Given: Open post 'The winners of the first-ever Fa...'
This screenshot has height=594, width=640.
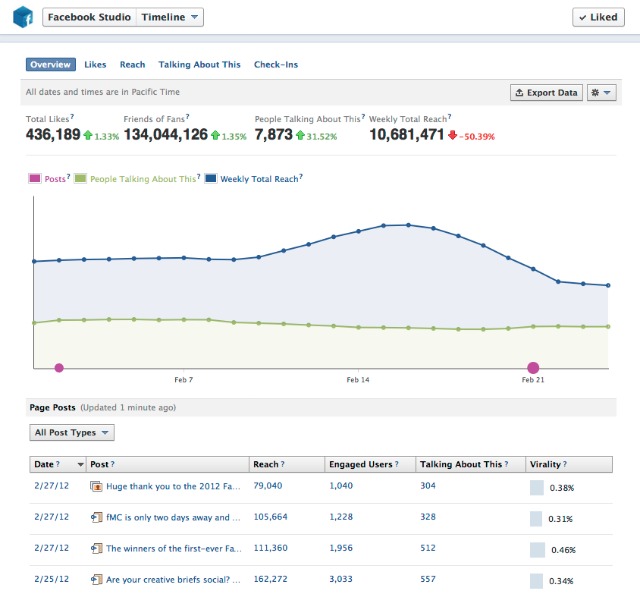Looking at the screenshot, I should pyautogui.click(x=173, y=548).
